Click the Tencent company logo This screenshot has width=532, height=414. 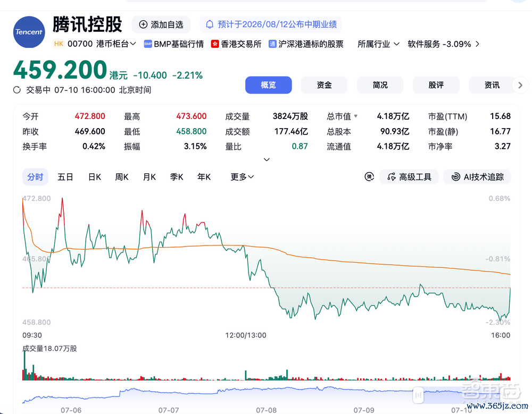coord(29,32)
